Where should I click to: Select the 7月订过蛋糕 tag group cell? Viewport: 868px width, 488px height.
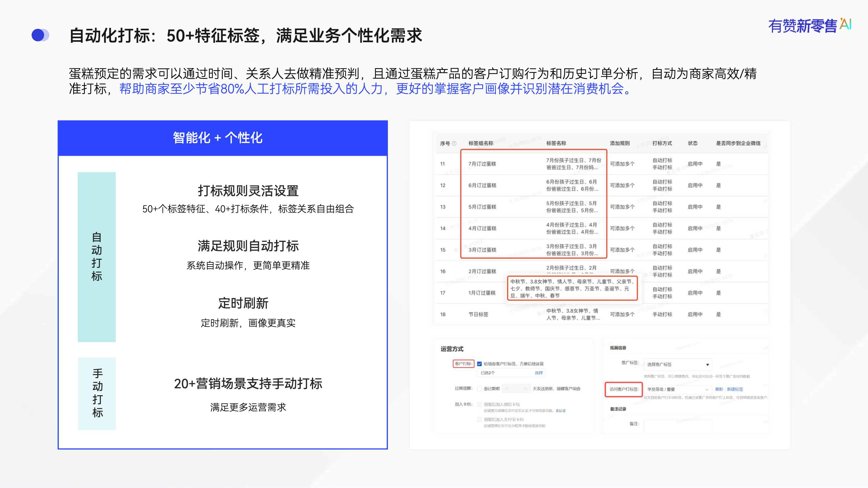tap(482, 164)
